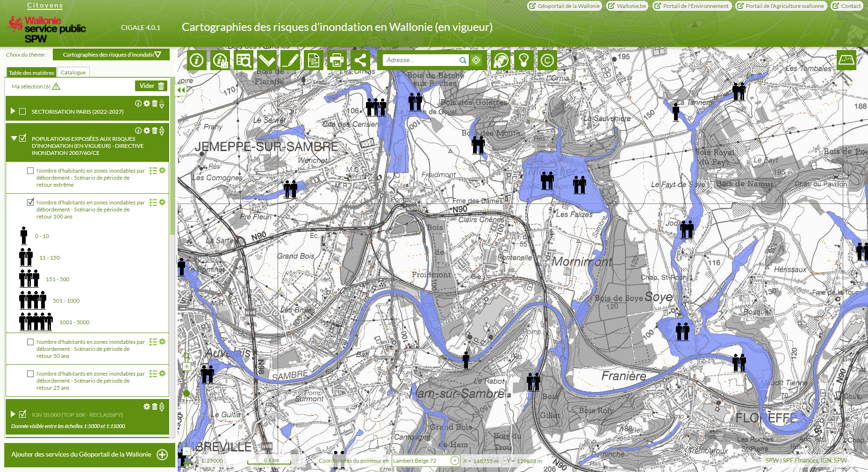868x472 pixels.
Task: Collapse the side panel with double arrow
Action: (181, 90)
